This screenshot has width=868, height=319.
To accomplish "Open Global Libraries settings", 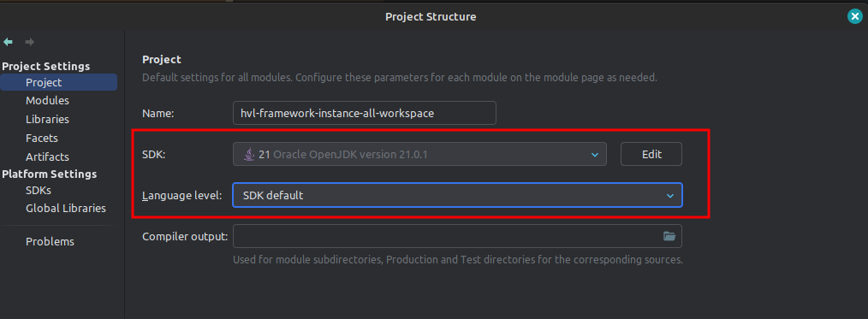I will 66,209.
